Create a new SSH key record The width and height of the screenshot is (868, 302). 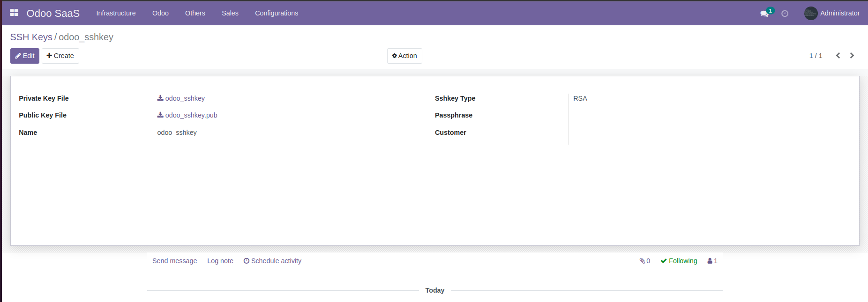click(60, 56)
